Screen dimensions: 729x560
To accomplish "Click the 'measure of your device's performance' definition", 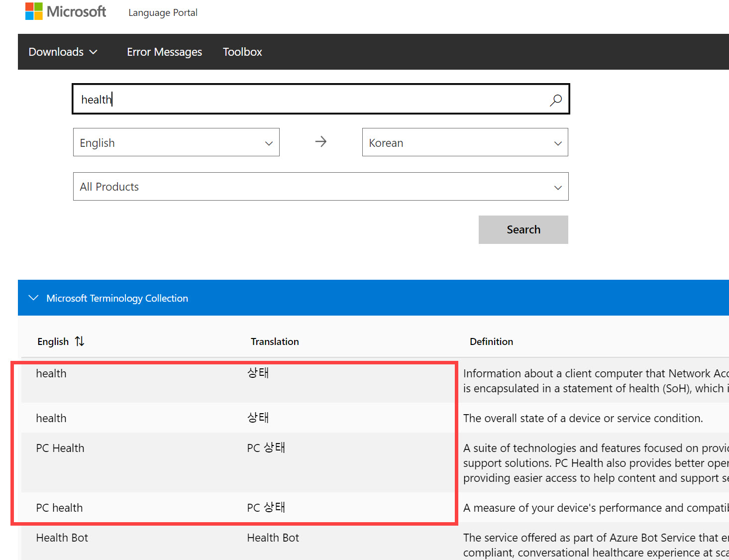I will pos(596,508).
